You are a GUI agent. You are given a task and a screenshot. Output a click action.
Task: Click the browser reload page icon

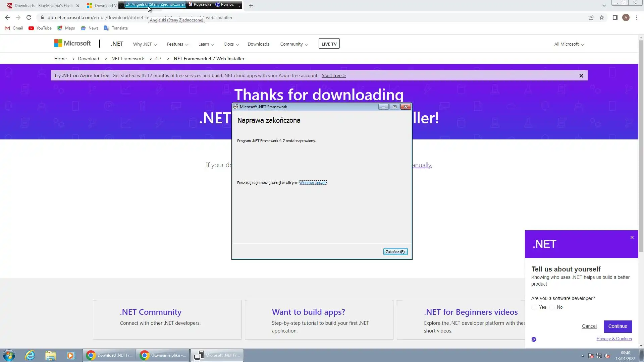29,17
